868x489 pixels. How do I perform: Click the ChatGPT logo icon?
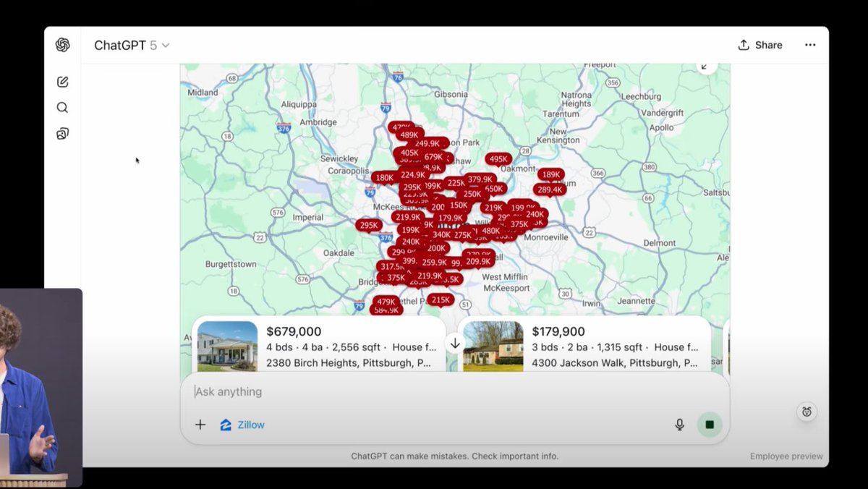tap(63, 45)
